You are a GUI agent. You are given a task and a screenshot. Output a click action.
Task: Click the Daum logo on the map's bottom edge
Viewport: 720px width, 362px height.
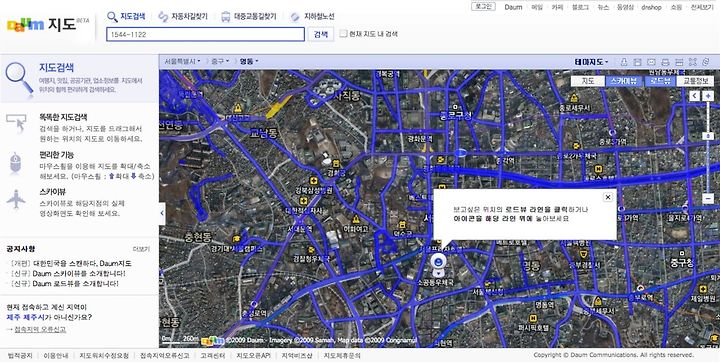tap(213, 340)
